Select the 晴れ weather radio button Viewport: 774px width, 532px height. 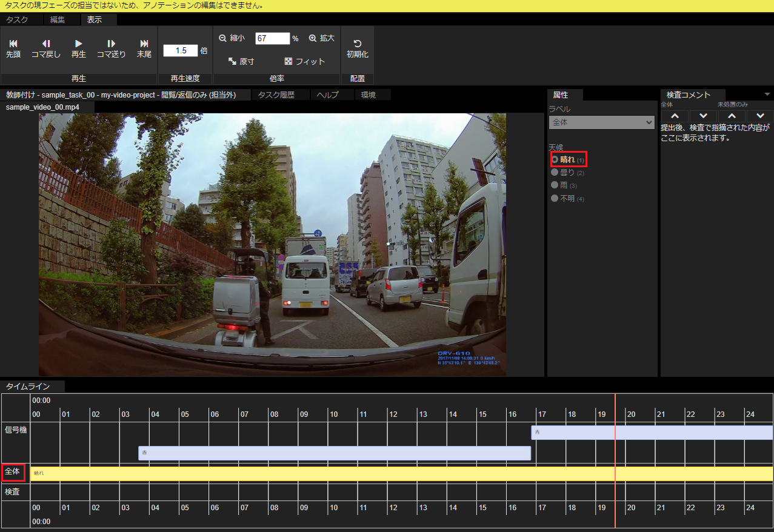(555, 159)
